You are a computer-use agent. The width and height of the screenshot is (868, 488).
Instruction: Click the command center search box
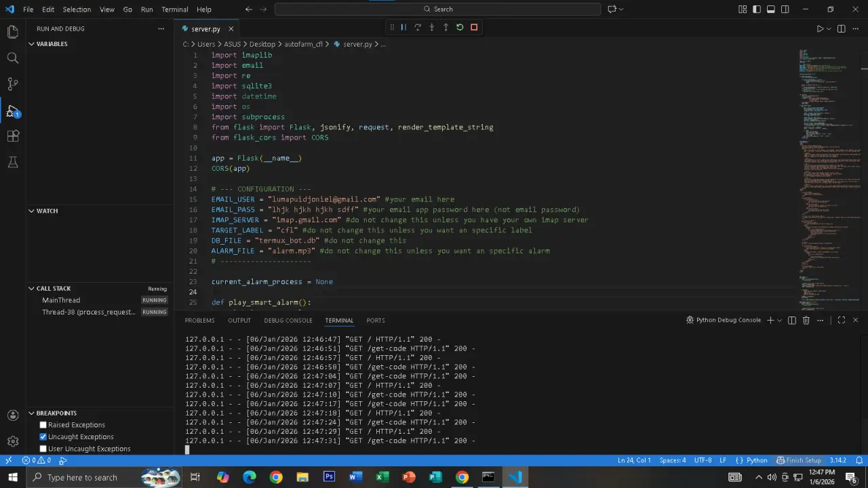(x=437, y=9)
